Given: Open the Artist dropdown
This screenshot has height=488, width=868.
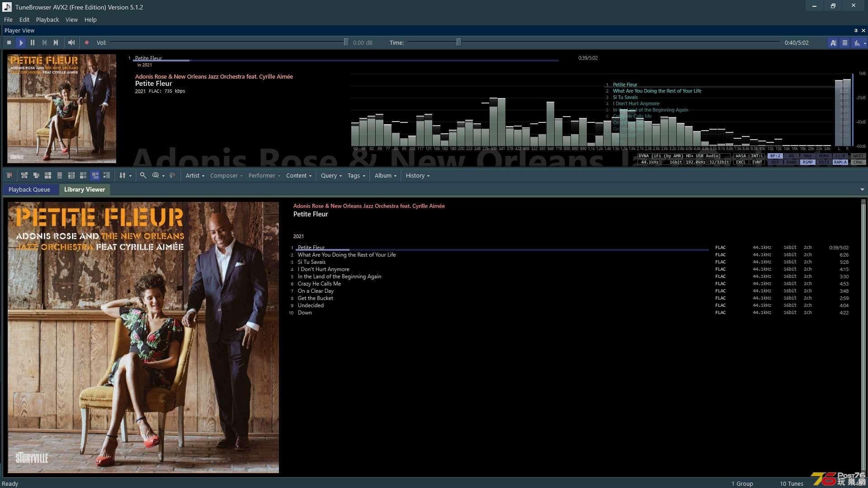Looking at the screenshot, I should click(x=195, y=175).
